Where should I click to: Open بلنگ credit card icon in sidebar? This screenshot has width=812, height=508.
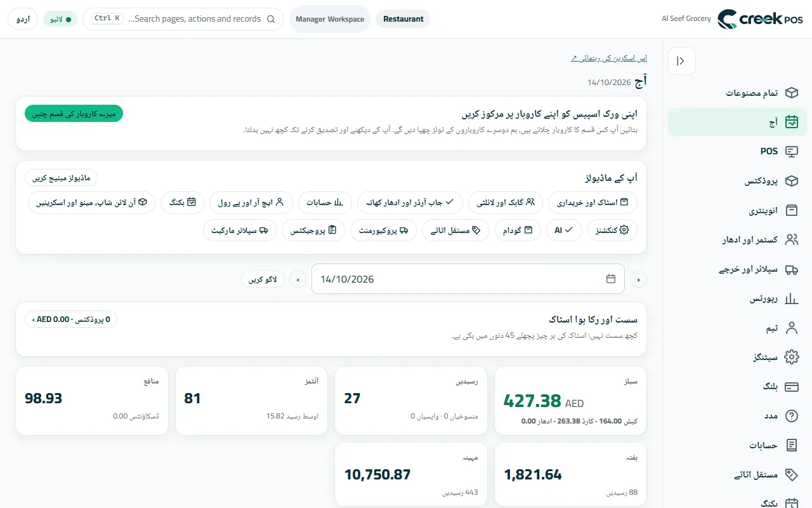click(791, 387)
